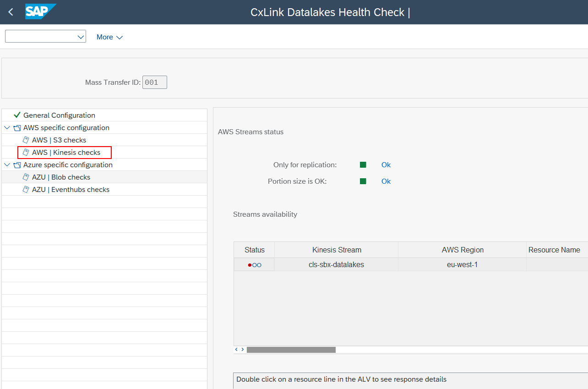Viewport: 588px width, 389px height.
Task: Click the AWS | S3 checks document icon
Action: pyautogui.click(x=26, y=140)
